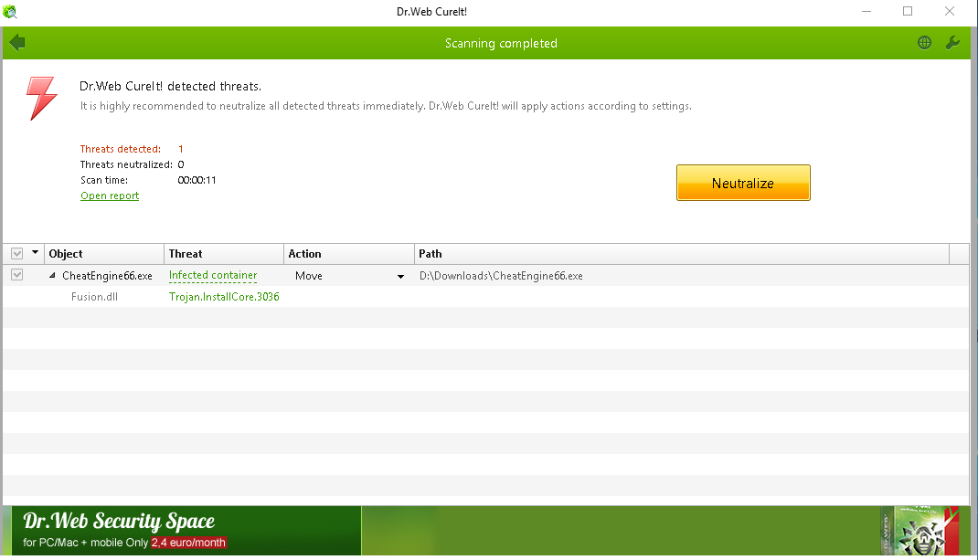Viewport: 978px width, 560px height.
Task: Toggle the select-all checkbox in table header
Action: click(x=16, y=254)
